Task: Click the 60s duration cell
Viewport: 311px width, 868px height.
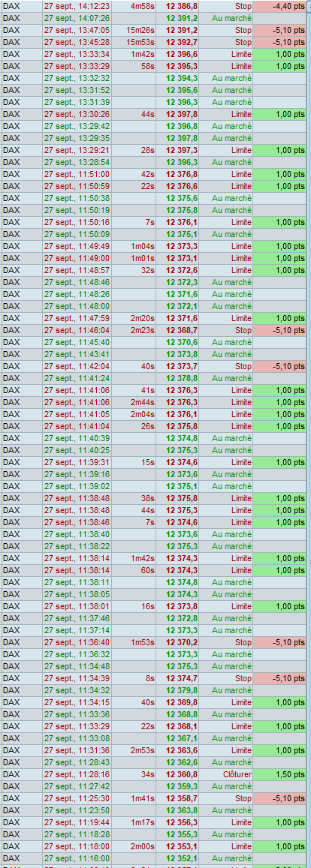Action: pos(134,569)
